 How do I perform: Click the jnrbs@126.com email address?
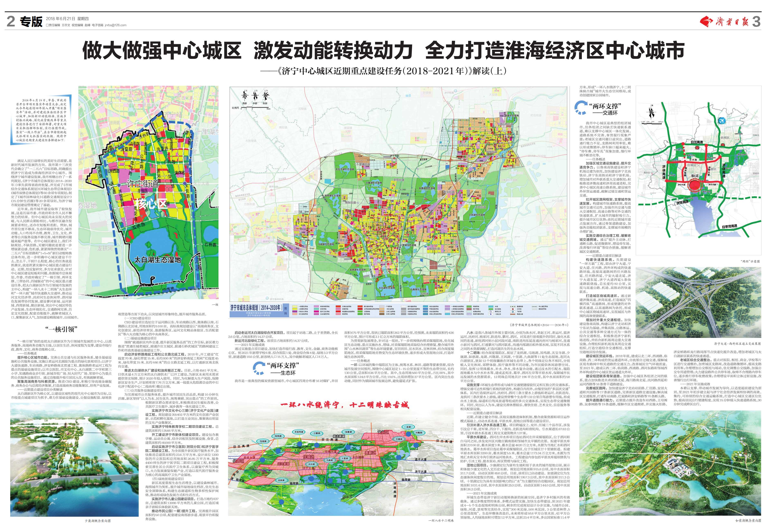(x=115, y=25)
